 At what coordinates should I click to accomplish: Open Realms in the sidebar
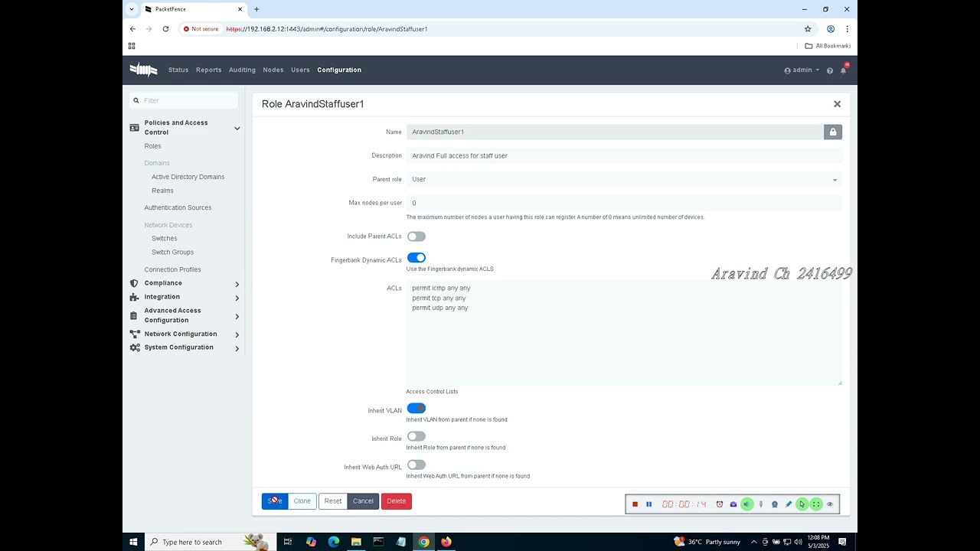tap(162, 191)
